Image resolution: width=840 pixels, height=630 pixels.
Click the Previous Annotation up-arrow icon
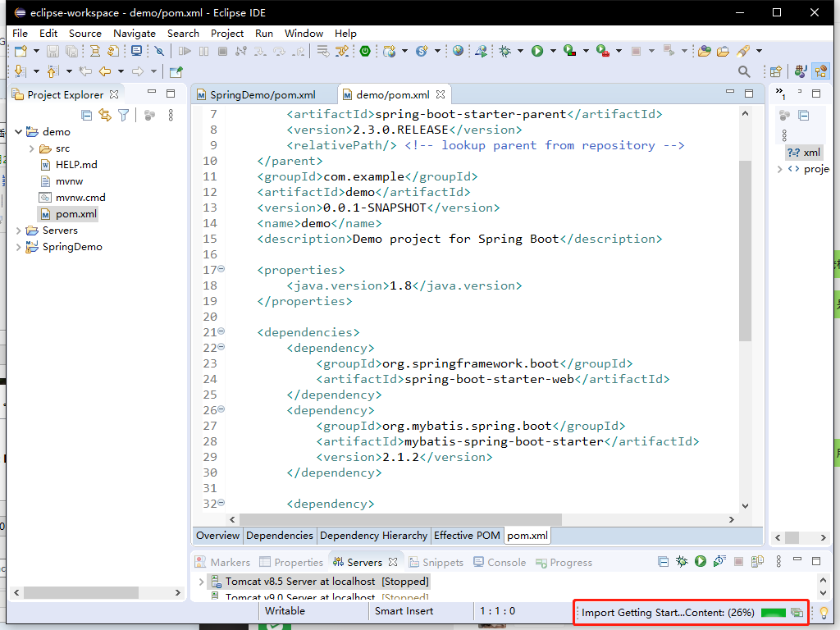coord(52,71)
